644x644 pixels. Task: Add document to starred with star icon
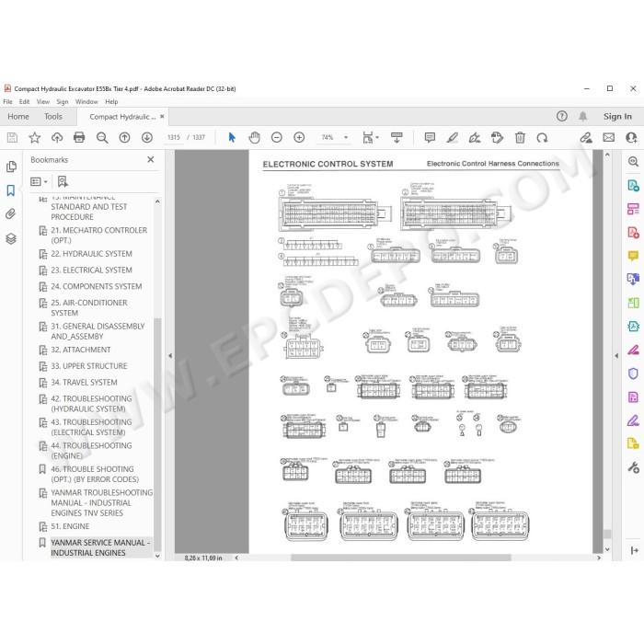point(35,138)
